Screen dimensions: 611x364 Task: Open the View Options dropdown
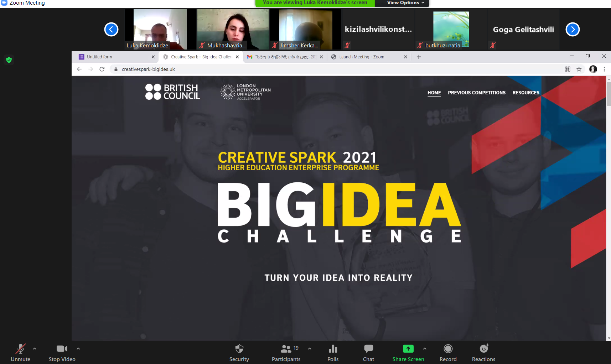point(406,3)
